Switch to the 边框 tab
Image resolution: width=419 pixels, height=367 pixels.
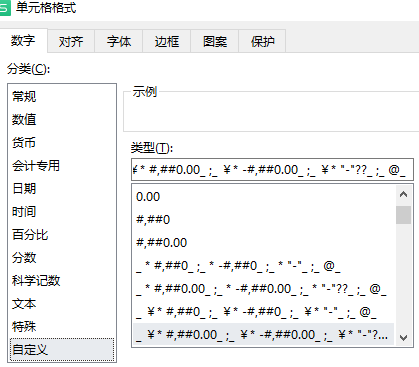[167, 41]
